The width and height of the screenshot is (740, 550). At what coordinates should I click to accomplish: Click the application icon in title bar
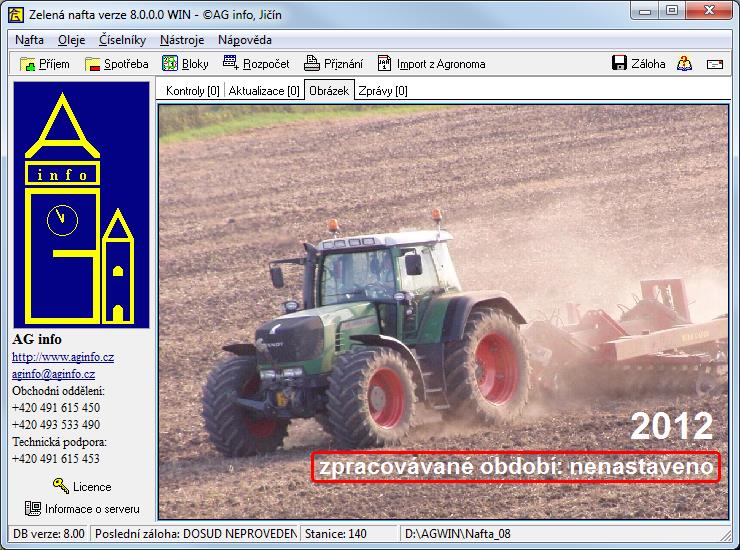(16, 14)
